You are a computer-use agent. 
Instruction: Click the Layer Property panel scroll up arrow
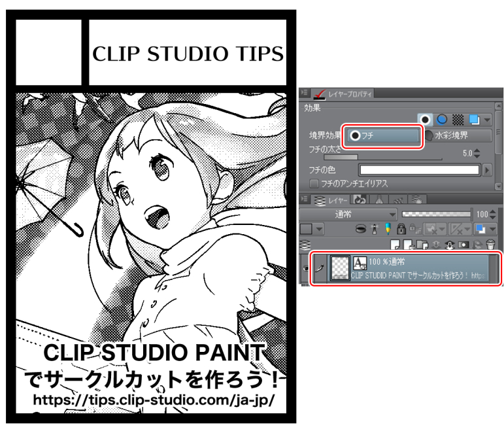498,106
